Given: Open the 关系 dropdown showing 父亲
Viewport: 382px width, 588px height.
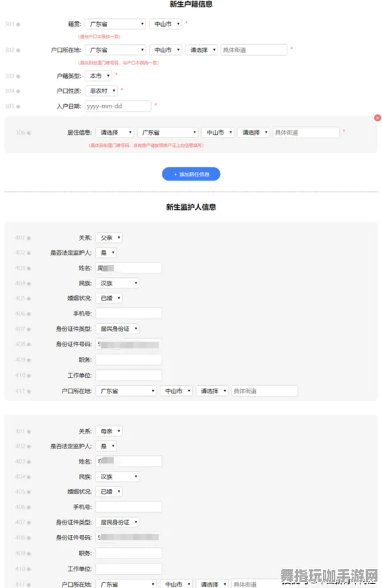Looking at the screenshot, I should pos(109,238).
